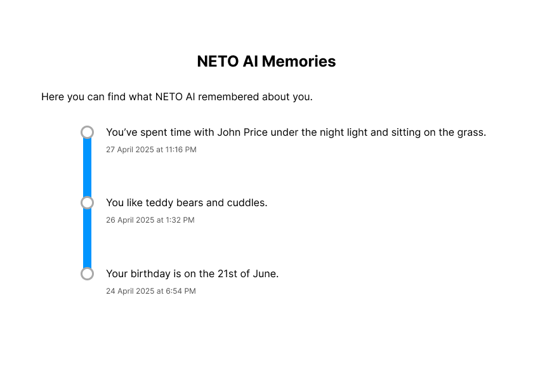The image size is (533, 392).
Task: Click the 24 April 2025 at 6:54 PM timestamp
Action: (x=151, y=291)
